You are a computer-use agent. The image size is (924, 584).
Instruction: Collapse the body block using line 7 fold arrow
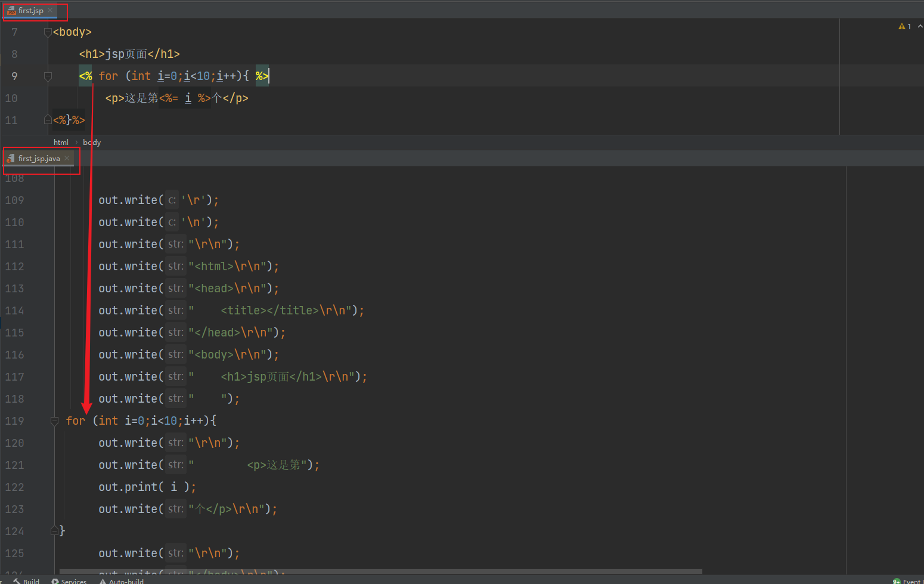(x=48, y=32)
